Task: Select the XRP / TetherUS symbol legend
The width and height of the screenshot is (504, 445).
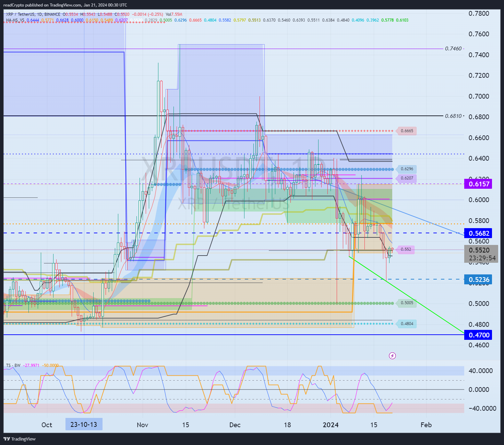Action: pyautogui.click(x=33, y=14)
